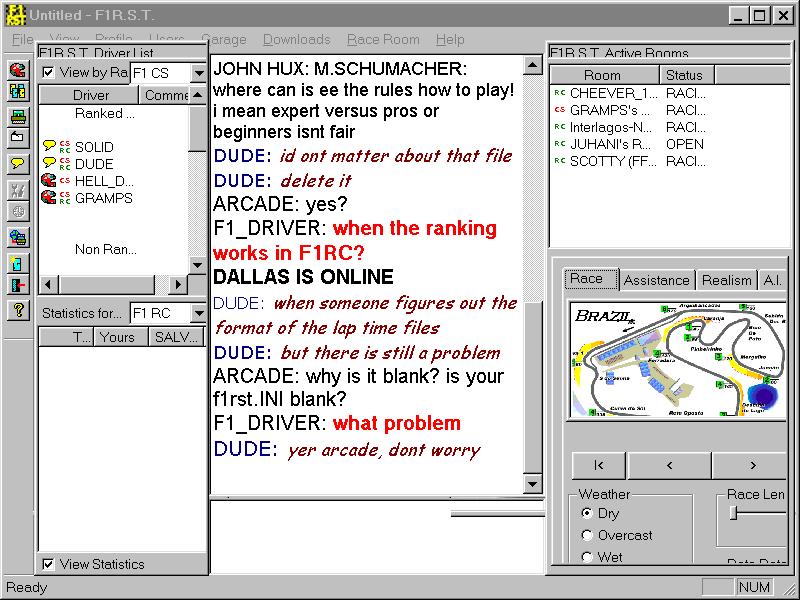This screenshot has width=800, height=600.
Task: Click the chat message input box
Action: point(378,538)
